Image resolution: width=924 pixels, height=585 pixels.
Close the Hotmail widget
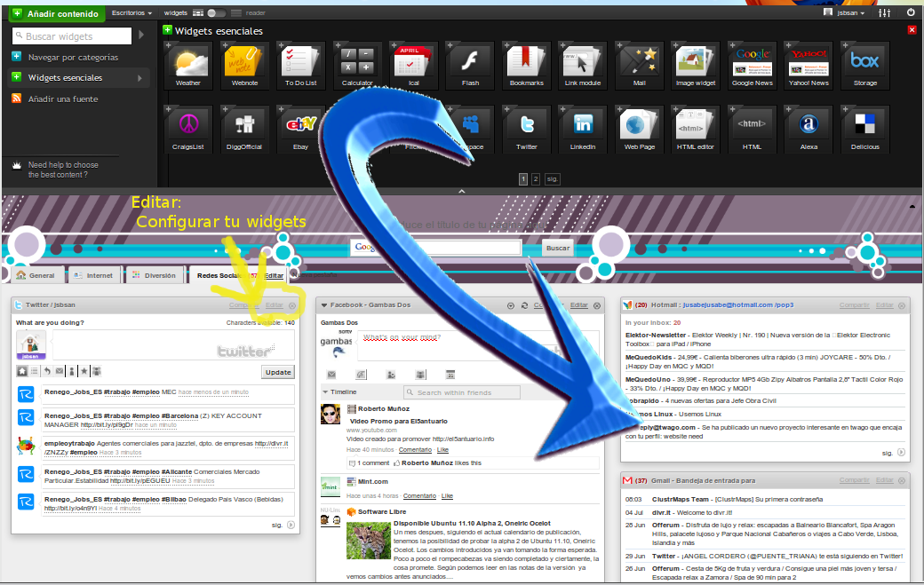[902, 305]
